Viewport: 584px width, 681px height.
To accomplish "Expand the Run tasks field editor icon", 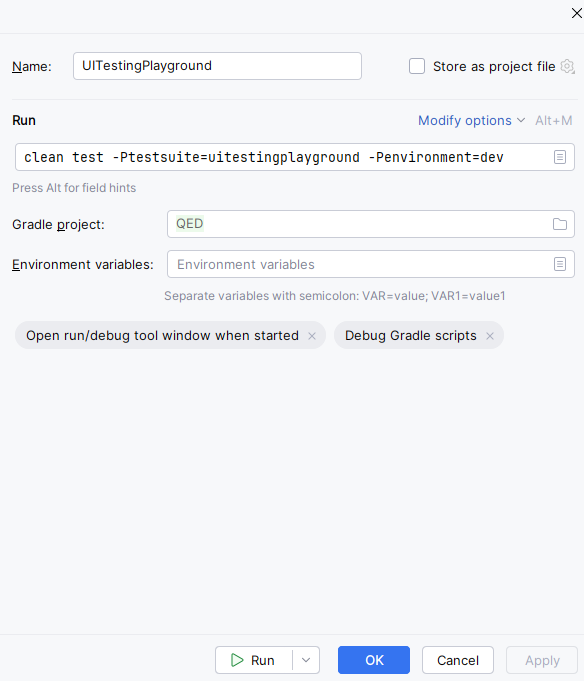I will pyautogui.click(x=560, y=157).
